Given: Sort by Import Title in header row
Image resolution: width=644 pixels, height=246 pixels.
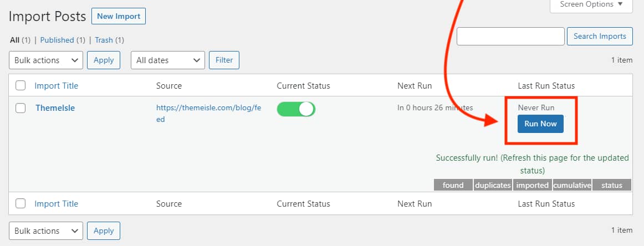Looking at the screenshot, I should tap(57, 86).
